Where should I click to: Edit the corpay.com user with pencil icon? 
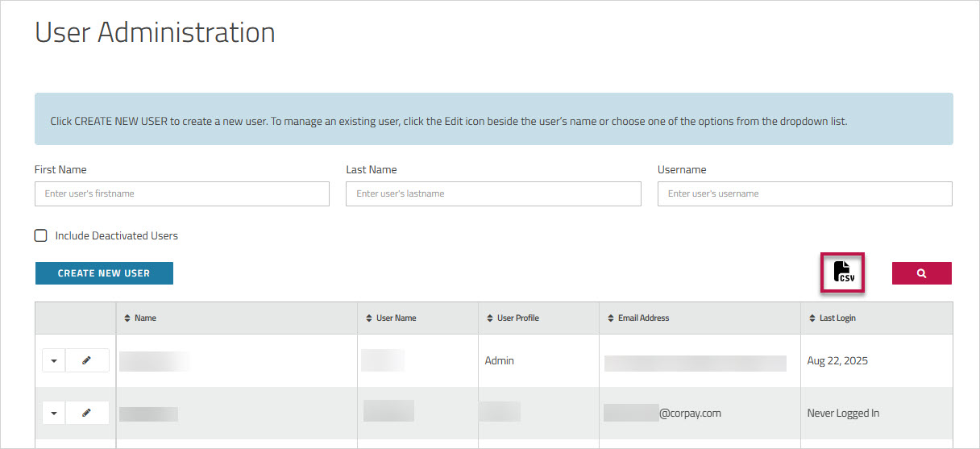coord(86,413)
